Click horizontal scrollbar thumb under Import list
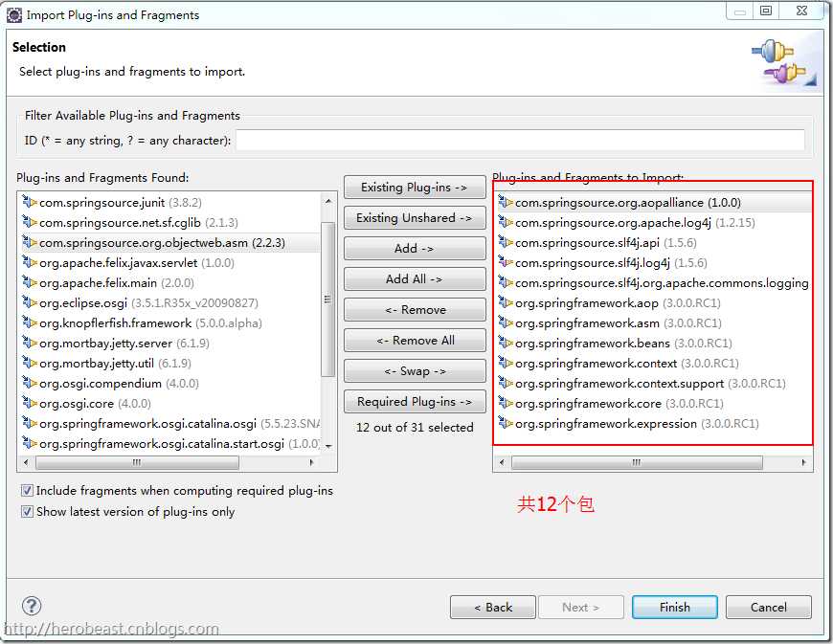833x644 pixels. coord(637,462)
